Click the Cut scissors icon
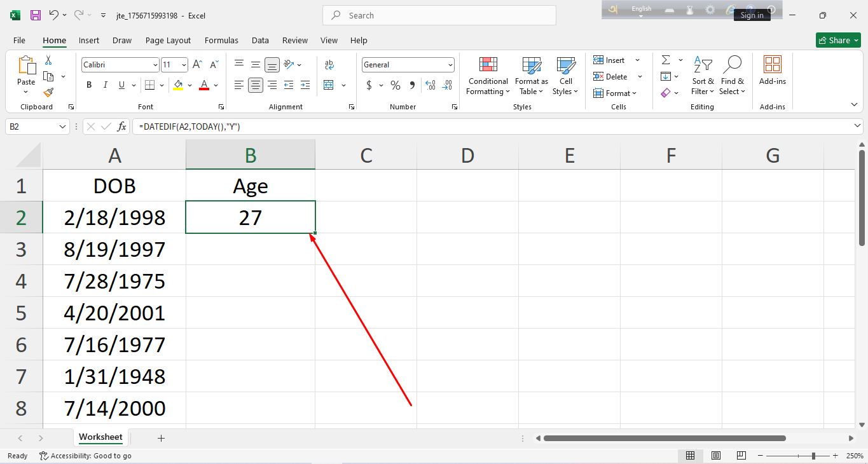The image size is (868, 464). click(x=48, y=60)
